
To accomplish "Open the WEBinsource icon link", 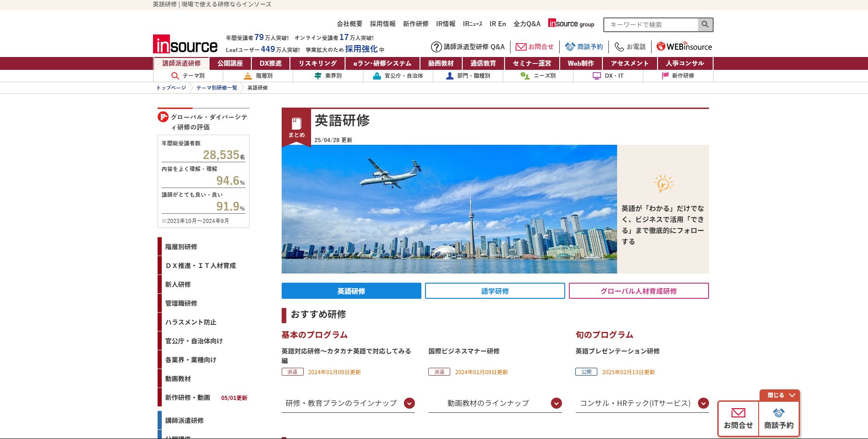I will click(661, 46).
